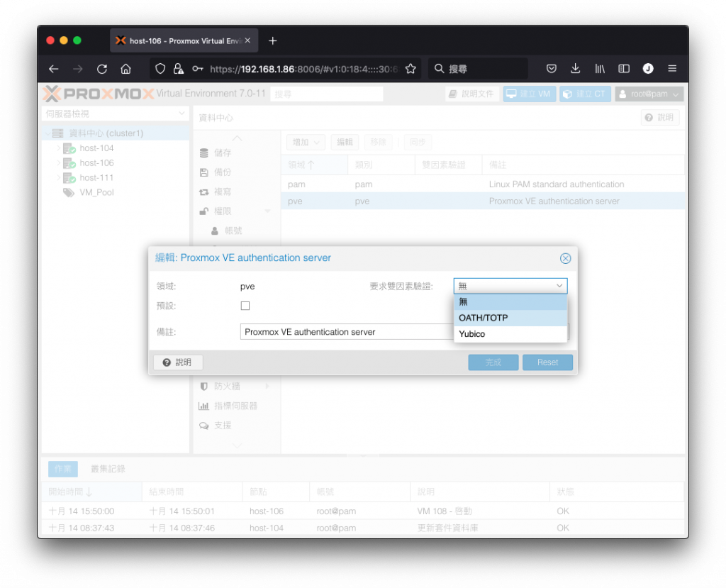Screen dimensions: 726x588
Task: Open 說明文件 documentation button
Action: pos(471,94)
